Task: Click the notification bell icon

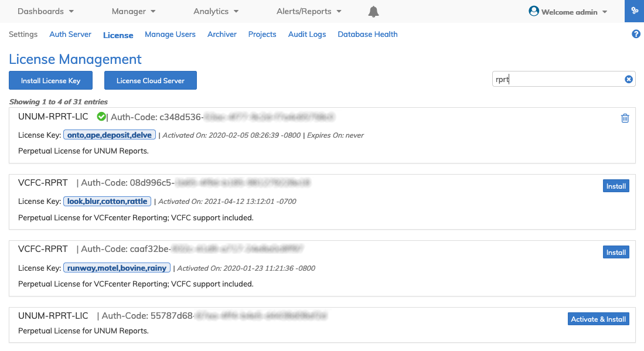Action: tap(373, 12)
